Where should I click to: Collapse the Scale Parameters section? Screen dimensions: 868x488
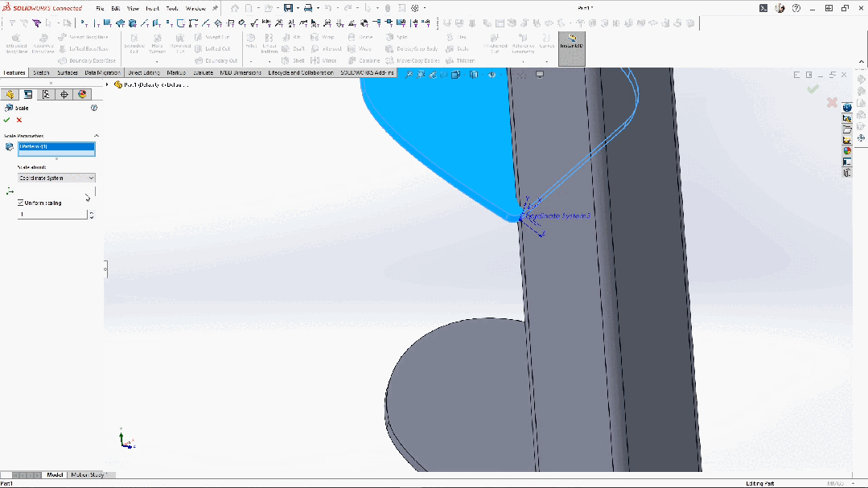(97, 136)
